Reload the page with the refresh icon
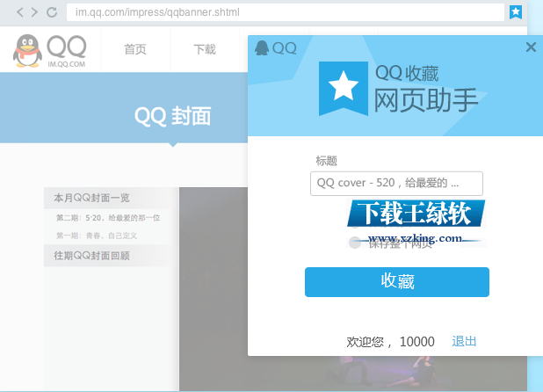 pyautogui.click(x=52, y=12)
